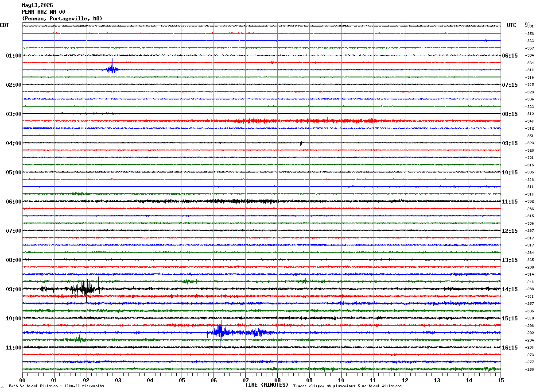Click the 11:00 CDT time label
This screenshot has width=536, height=392.
(14, 348)
